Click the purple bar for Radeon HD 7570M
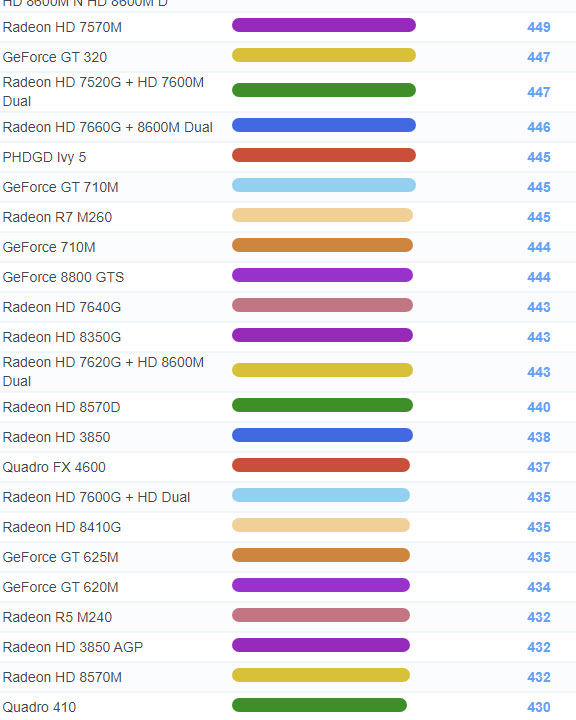 (x=324, y=25)
